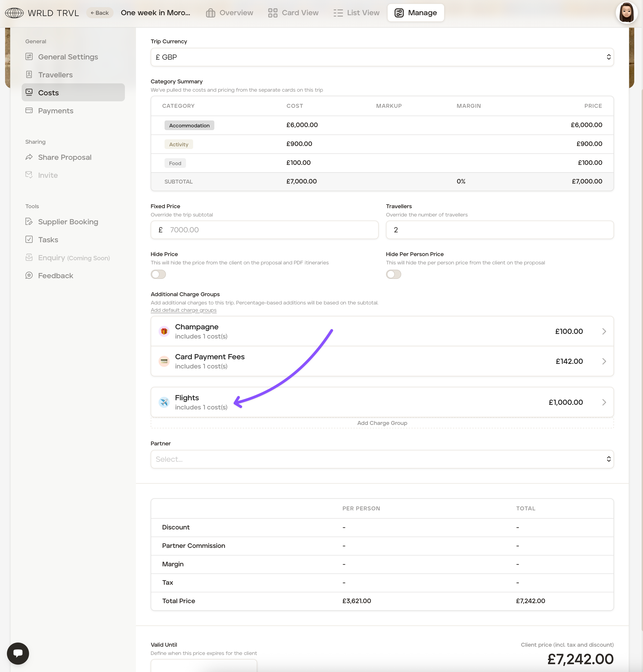Switch to the List View tab

click(x=357, y=13)
